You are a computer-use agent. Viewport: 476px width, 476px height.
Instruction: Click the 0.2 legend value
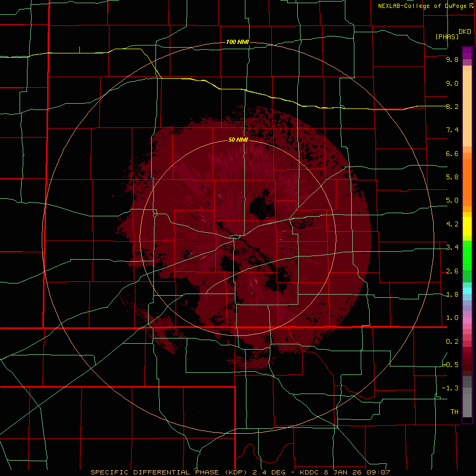[x=452, y=342]
